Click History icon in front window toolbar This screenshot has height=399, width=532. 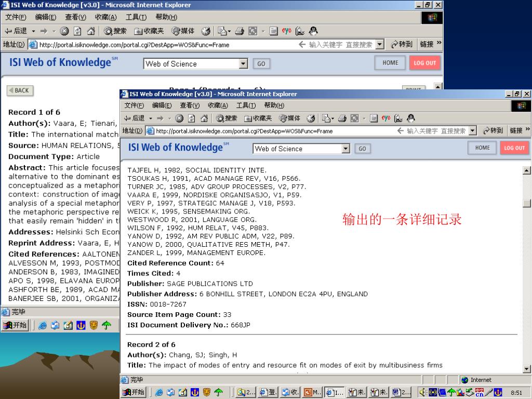click(311, 118)
